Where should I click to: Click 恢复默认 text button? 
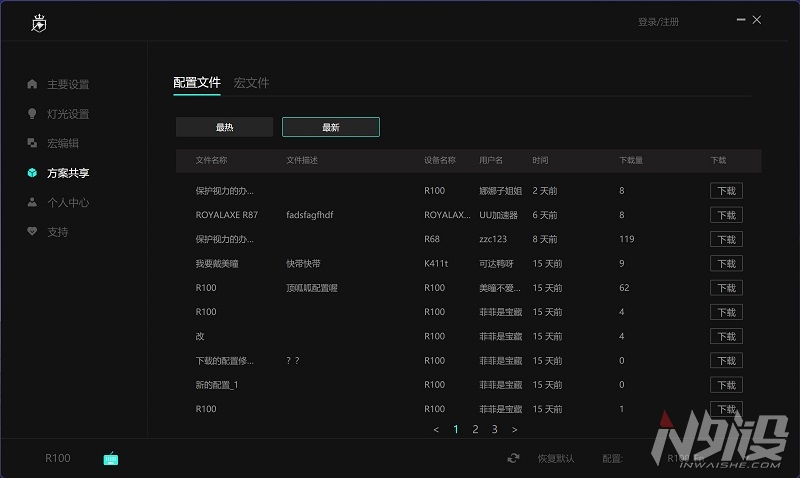pos(556,459)
